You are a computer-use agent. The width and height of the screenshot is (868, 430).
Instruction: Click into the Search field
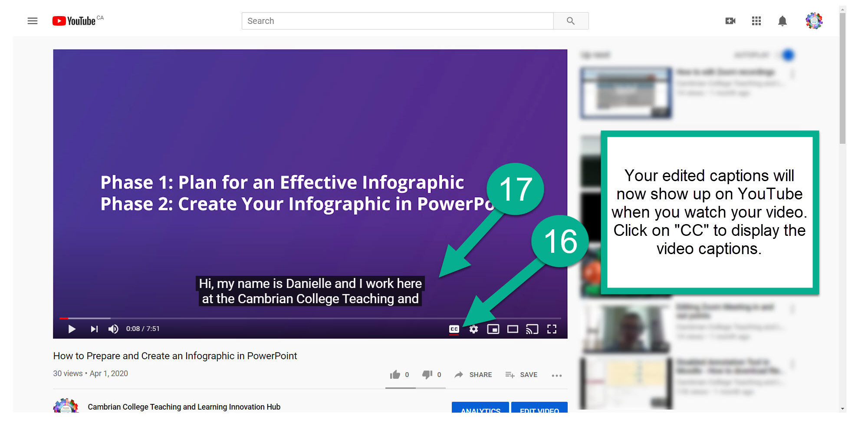pyautogui.click(x=398, y=21)
